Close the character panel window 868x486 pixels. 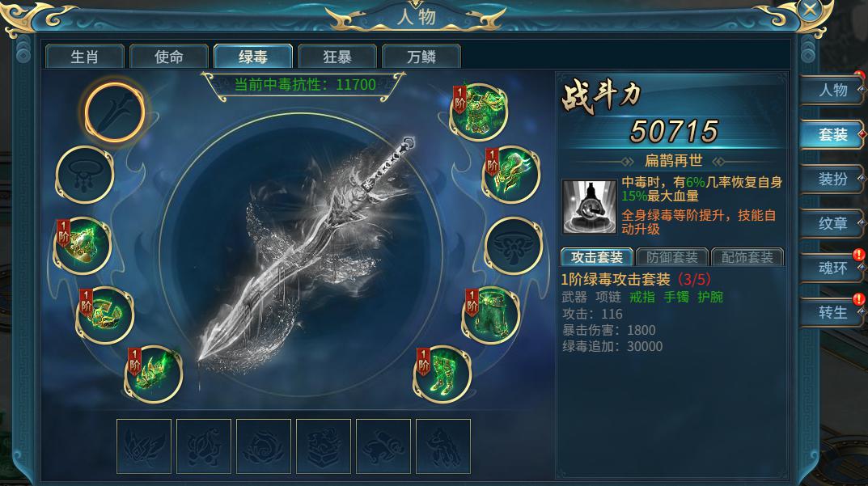(810, 10)
